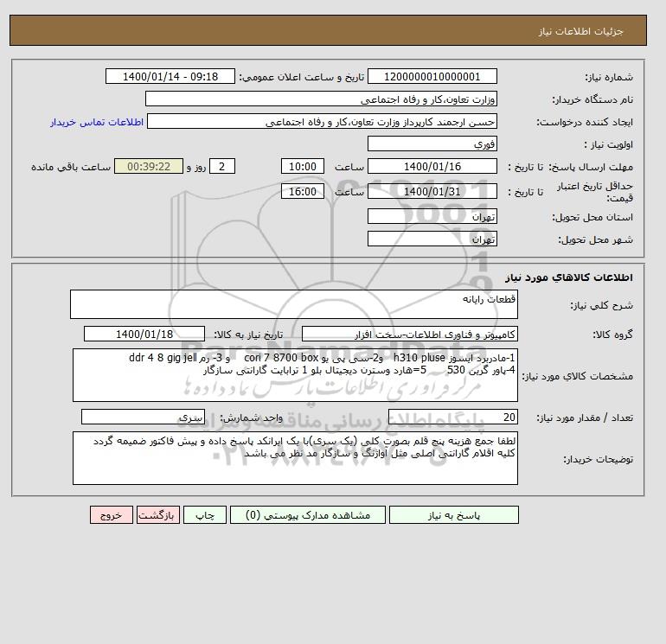The height and width of the screenshot is (644, 666).
Task: Click the پاسخ به نیاز button
Action: click(x=453, y=514)
